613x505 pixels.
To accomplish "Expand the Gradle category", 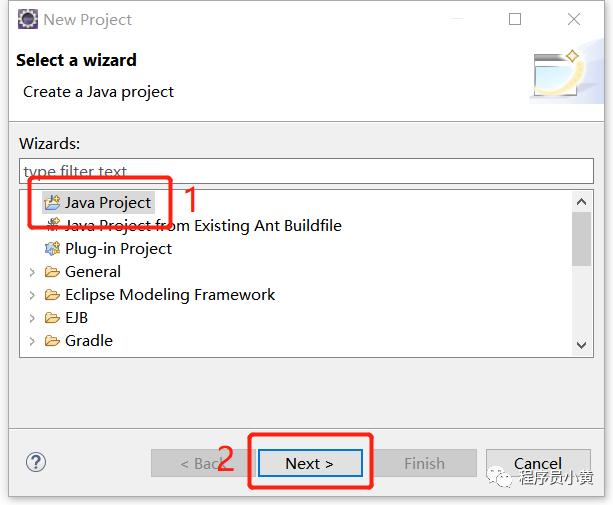I will [32, 341].
